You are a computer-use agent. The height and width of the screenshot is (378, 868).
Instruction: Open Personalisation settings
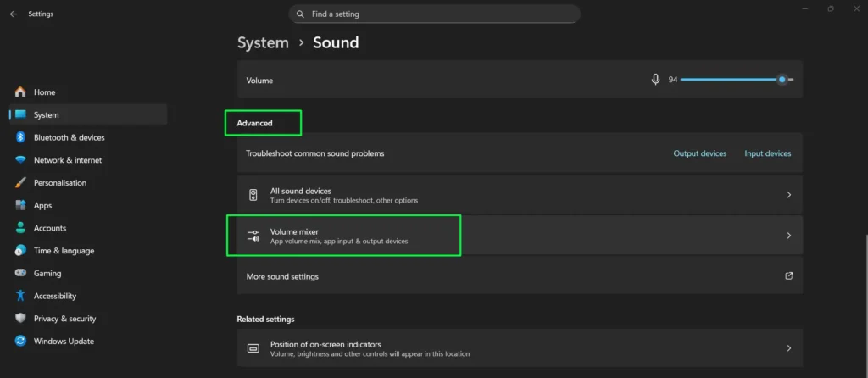[x=88, y=182]
